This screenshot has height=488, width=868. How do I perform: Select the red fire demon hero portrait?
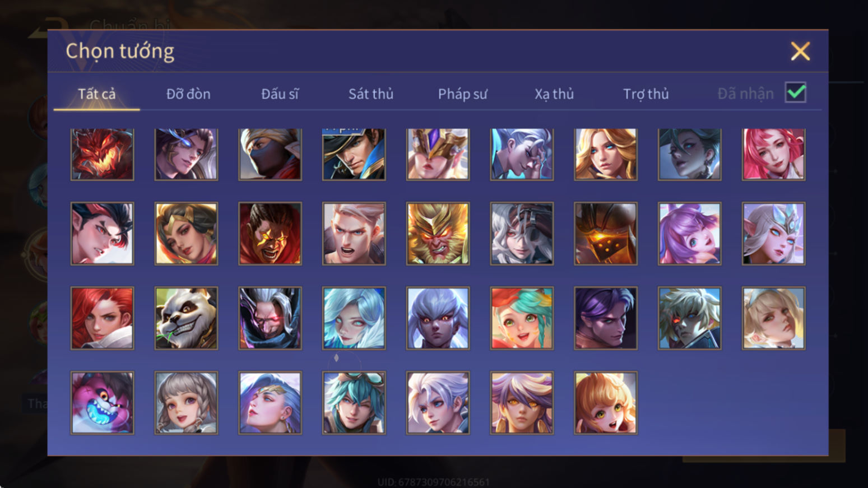click(x=102, y=154)
